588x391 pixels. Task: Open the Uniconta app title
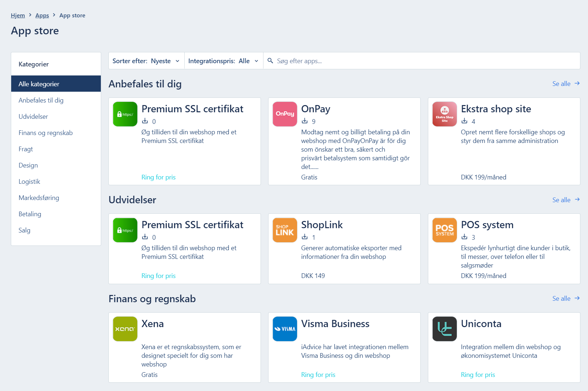click(481, 323)
